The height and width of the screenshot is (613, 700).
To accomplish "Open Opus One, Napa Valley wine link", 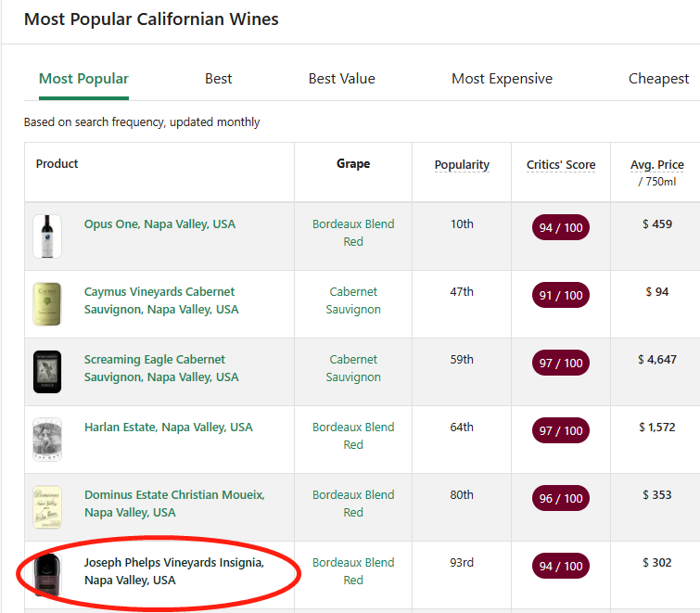I will (x=159, y=224).
